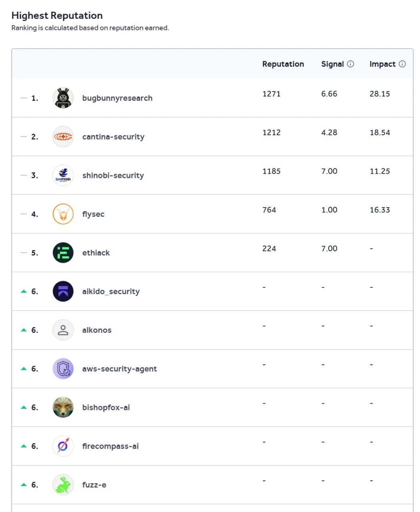Screen dimensions: 420x512
Task: Click the impact value 11.25
Action: 380,171
